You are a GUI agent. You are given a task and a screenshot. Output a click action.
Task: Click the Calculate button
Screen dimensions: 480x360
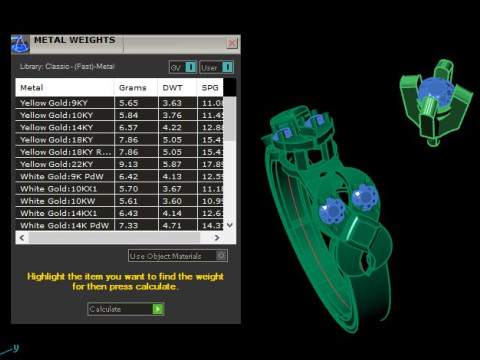pos(126,309)
